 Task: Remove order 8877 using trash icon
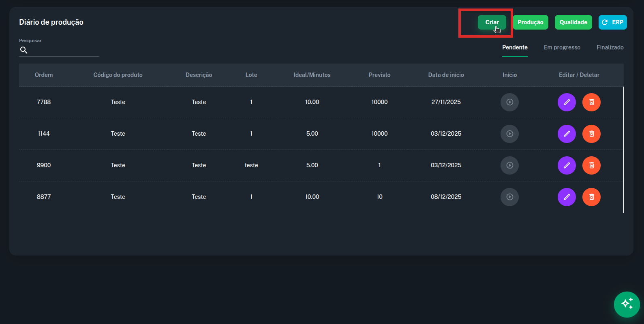591,197
